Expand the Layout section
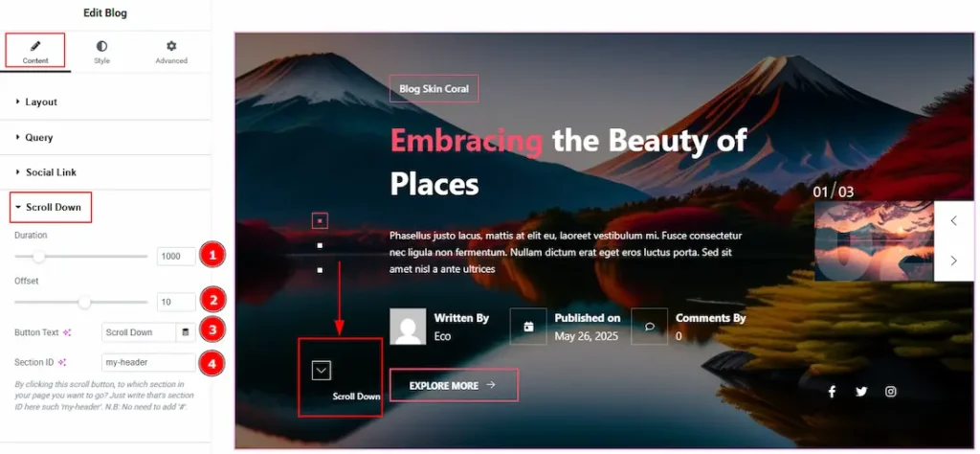The width and height of the screenshot is (980, 454). [41, 102]
